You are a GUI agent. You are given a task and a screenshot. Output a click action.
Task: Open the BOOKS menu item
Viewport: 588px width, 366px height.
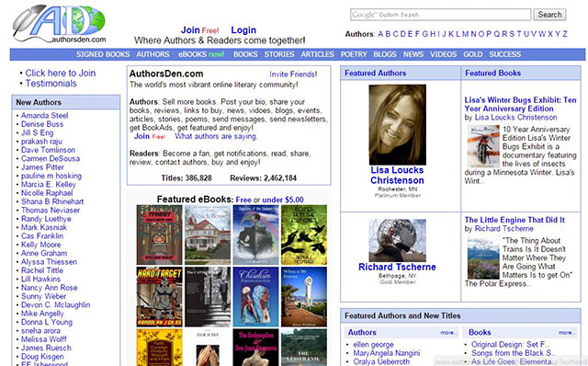coord(245,54)
